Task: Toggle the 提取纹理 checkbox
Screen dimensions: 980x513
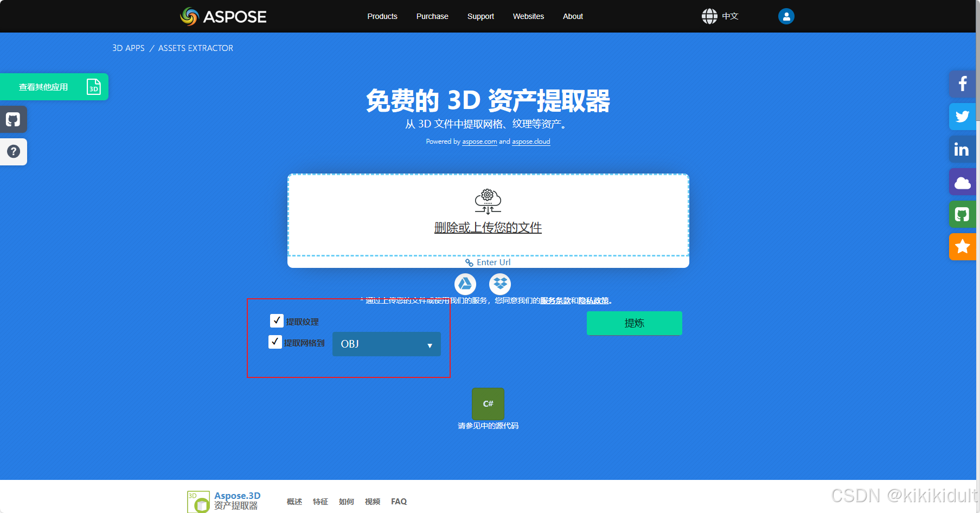Action: tap(277, 320)
